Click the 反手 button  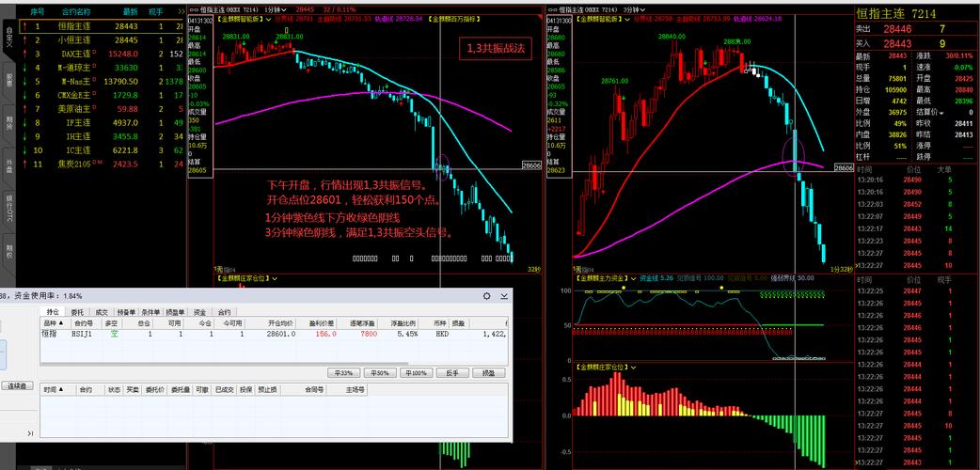pos(452,373)
